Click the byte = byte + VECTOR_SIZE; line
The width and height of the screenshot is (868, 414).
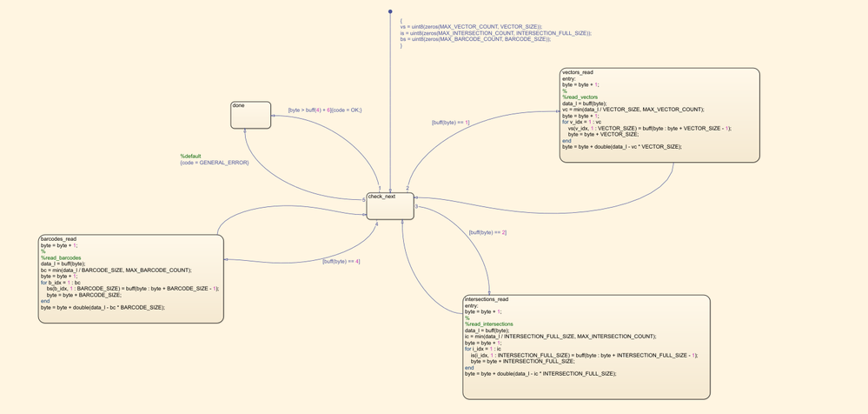click(603, 134)
